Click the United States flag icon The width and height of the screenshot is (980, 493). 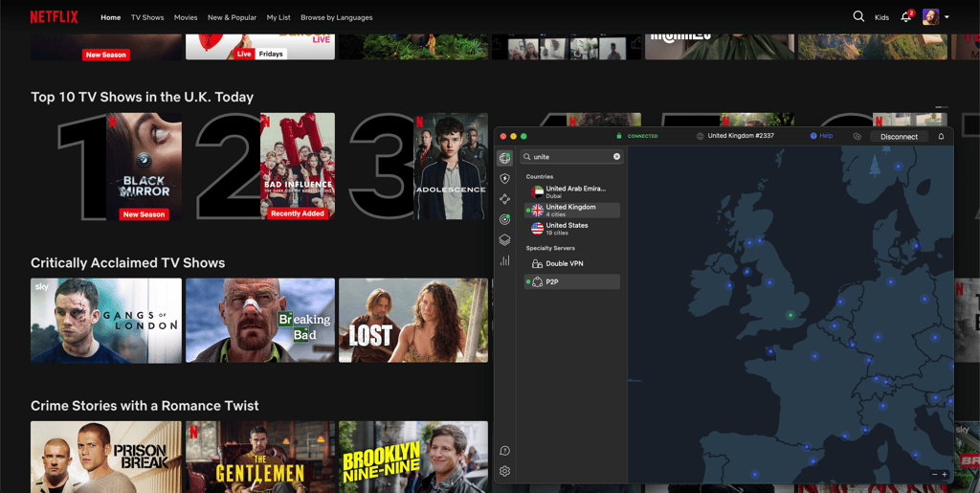(537, 229)
